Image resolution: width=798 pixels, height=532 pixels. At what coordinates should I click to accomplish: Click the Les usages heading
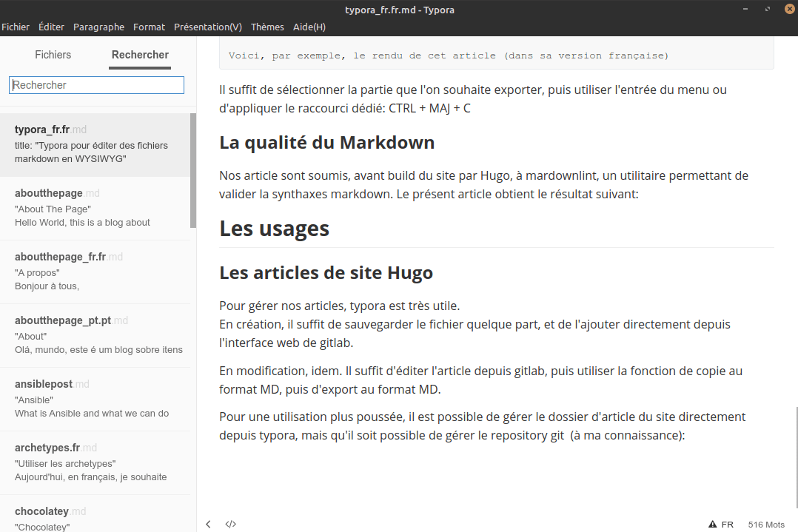275,229
